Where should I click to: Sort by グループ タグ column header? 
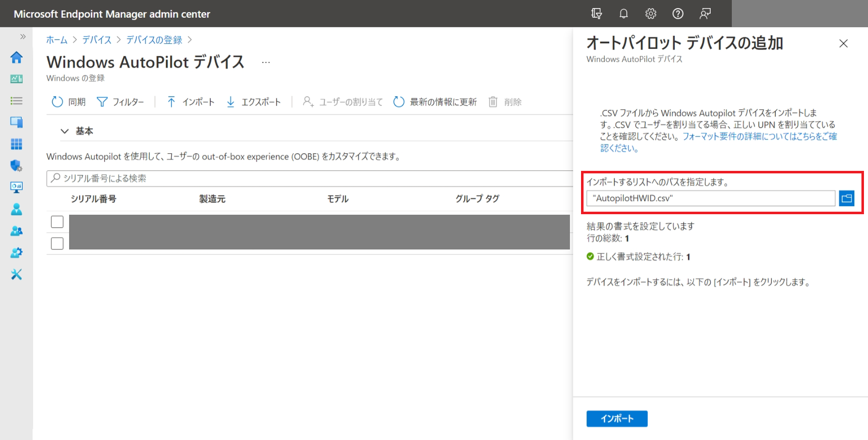[477, 199]
